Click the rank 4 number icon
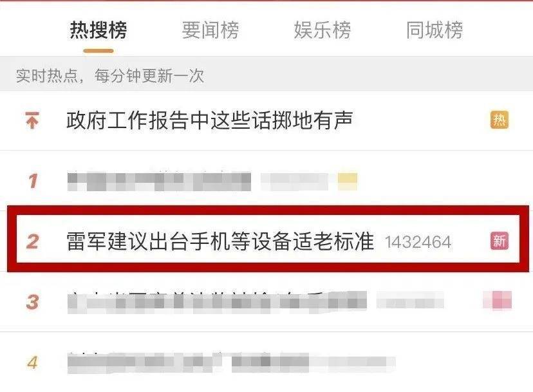 [x=32, y=362]
